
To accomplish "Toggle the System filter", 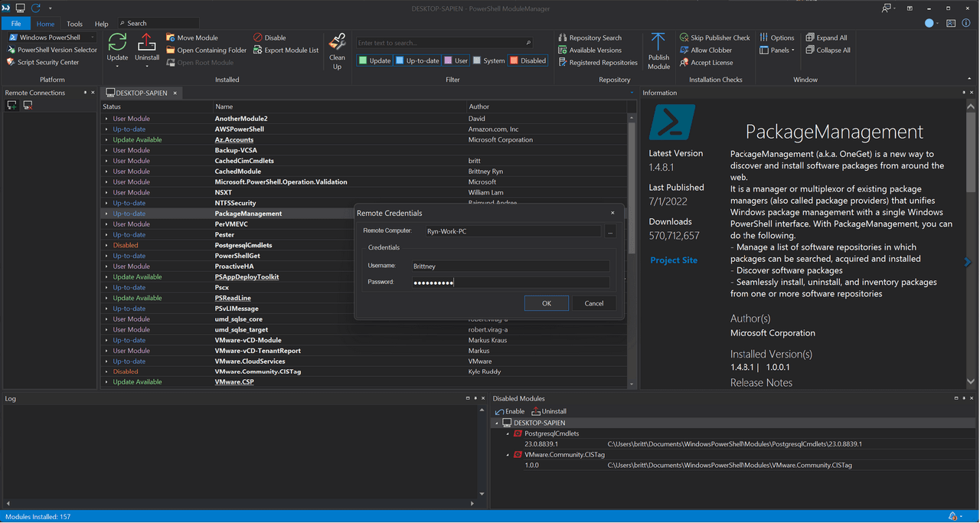I will pos(489,60).
